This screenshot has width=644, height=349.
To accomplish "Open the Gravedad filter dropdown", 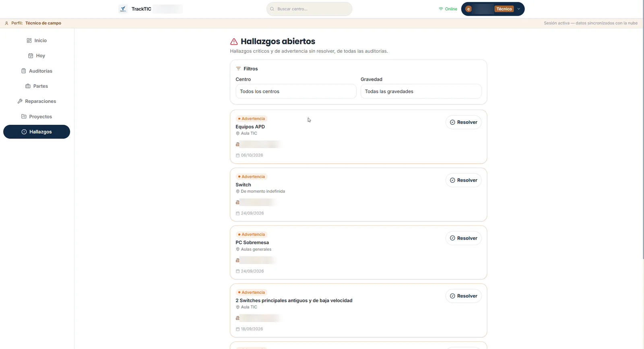I will [421, 91].
